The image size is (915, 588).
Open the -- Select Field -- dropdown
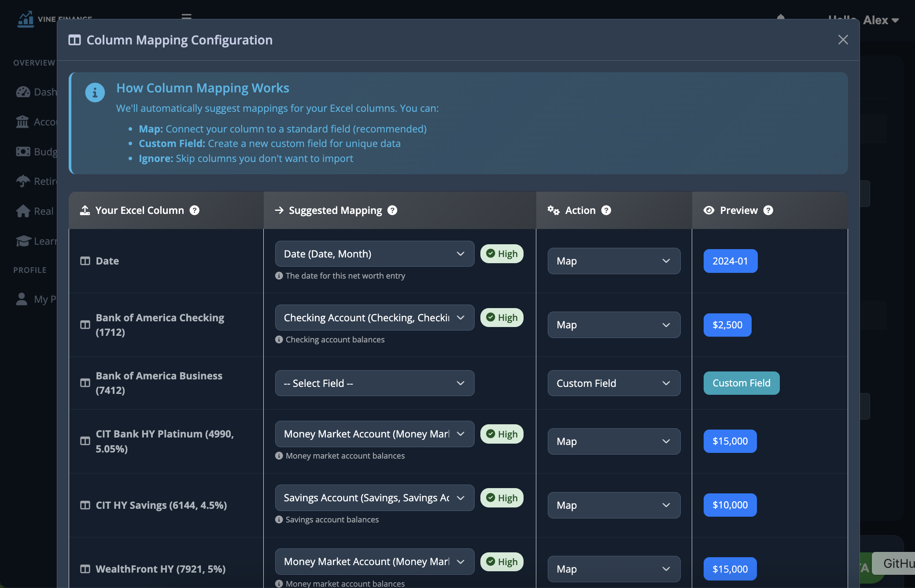(375, 383)
